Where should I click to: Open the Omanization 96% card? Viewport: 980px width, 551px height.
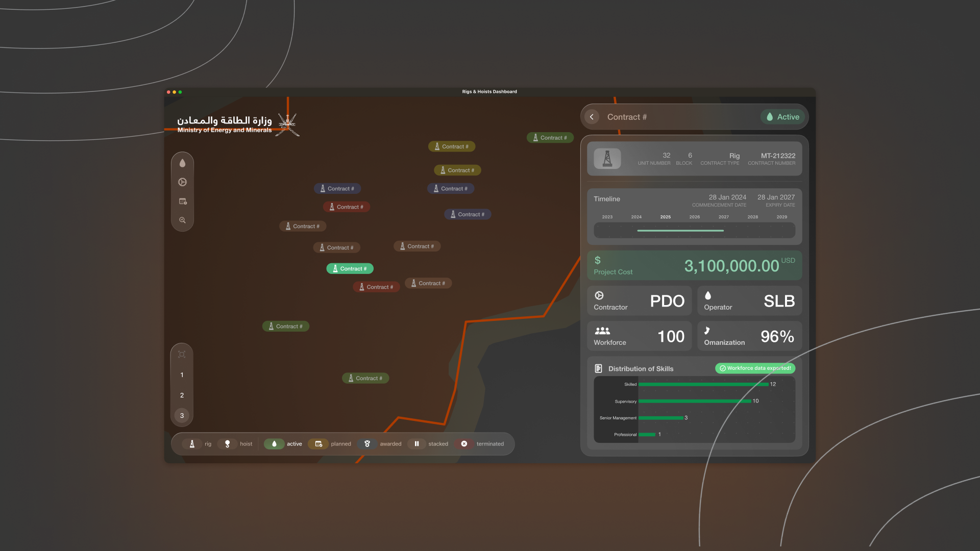(750, 336)
